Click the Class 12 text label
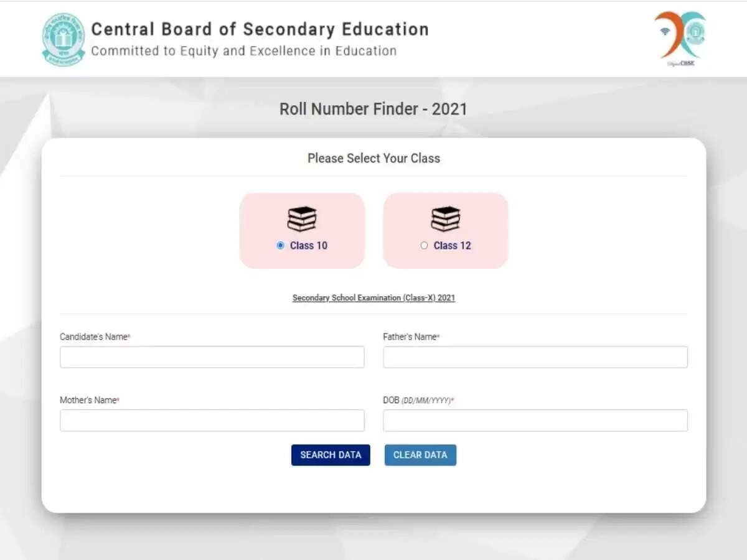The width and height of the screenshot is (747, 560). click(x=453, y=246)
